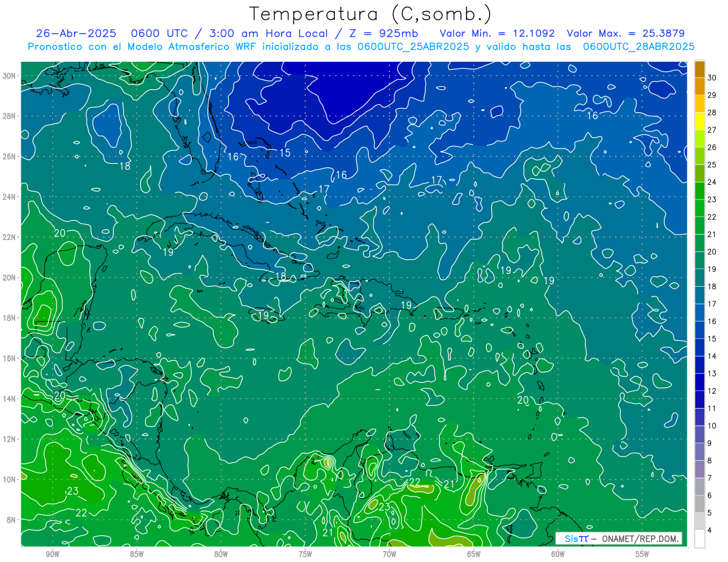Click the color scale label "6"
728x562 pixels.
[710, 495]
